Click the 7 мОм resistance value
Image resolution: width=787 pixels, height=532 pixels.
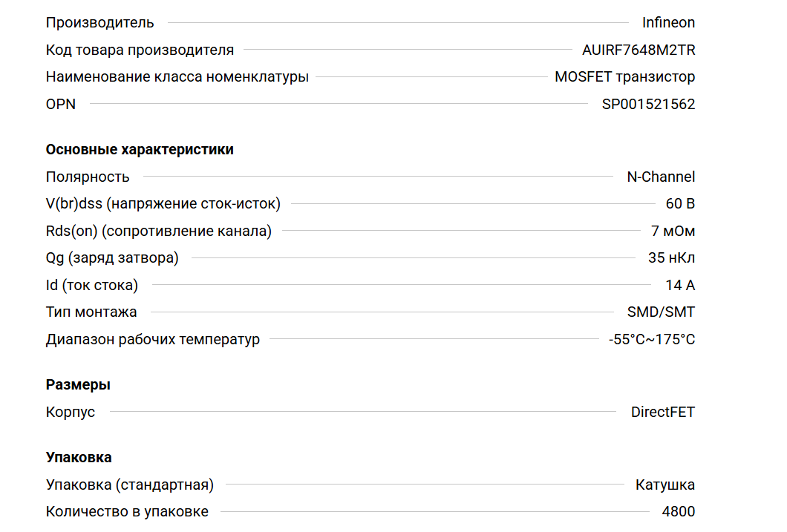tap(673, 231)
